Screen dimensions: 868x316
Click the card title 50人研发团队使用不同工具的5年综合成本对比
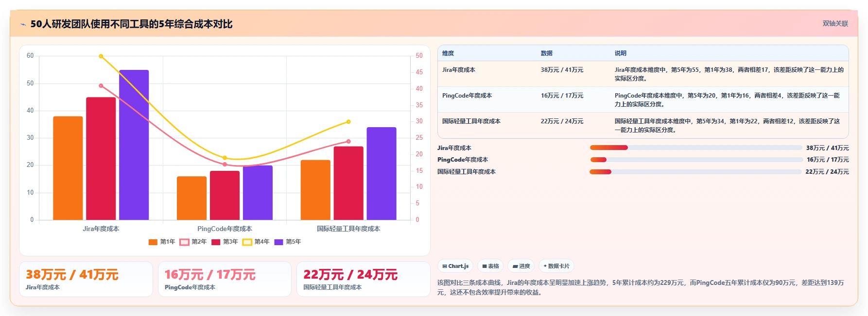131,24
